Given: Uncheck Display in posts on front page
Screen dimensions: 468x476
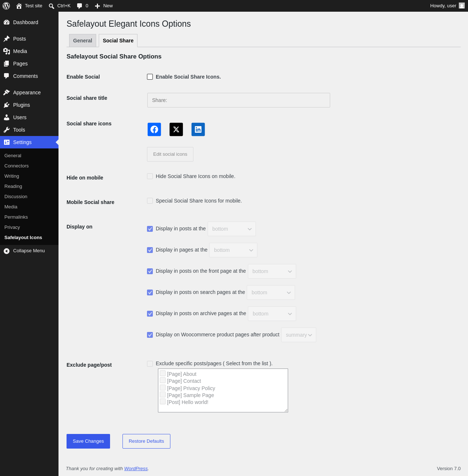Looking at the screenshot, I should [x=150, y=271].
